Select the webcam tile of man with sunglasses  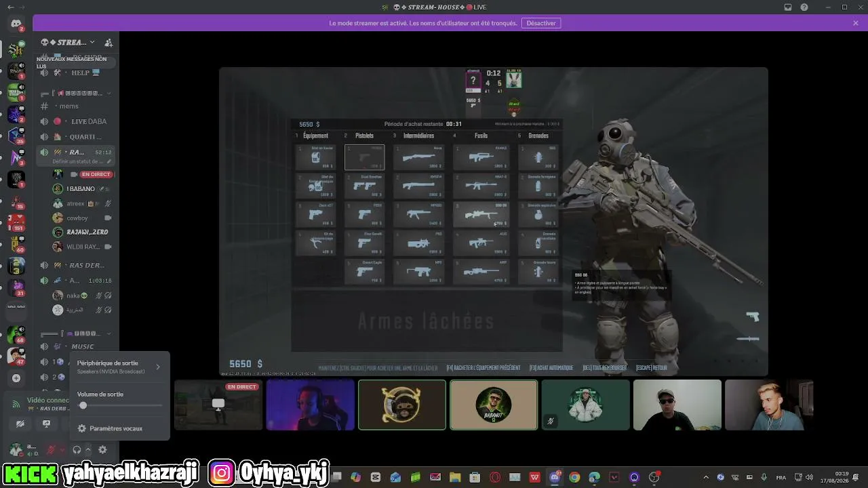677,405
